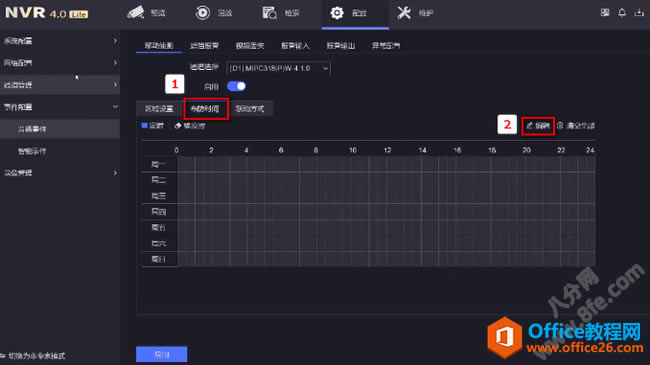Image resolution: width=650 pixels, height=365 pixels.
Task: Click the download/export tray icon
Action: coord(639,12)
